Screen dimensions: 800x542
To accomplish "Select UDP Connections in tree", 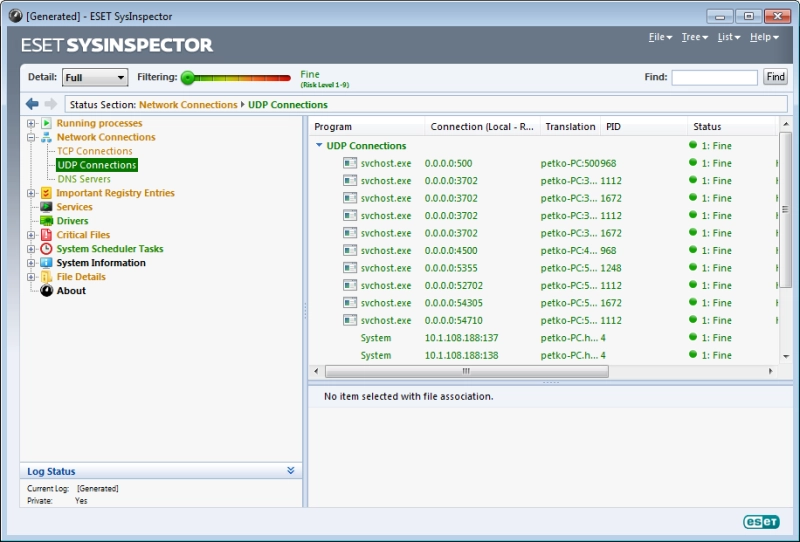I will (97, 165).
